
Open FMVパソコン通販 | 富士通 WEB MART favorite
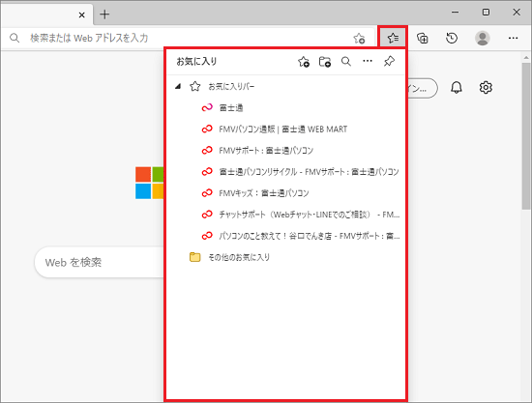coord(286,130)
